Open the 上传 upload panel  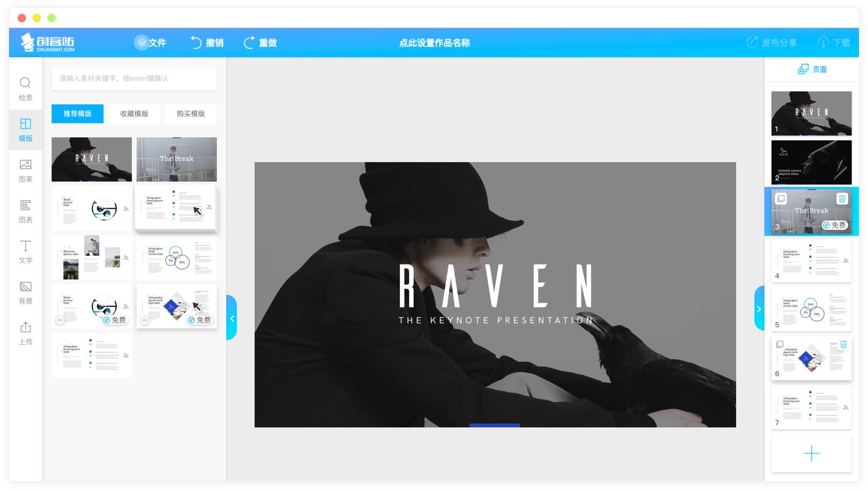point(25,333)
